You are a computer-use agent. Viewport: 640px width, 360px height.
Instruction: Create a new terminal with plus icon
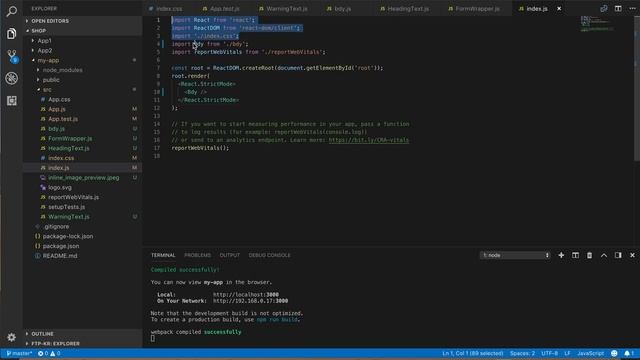click(561, 255)
